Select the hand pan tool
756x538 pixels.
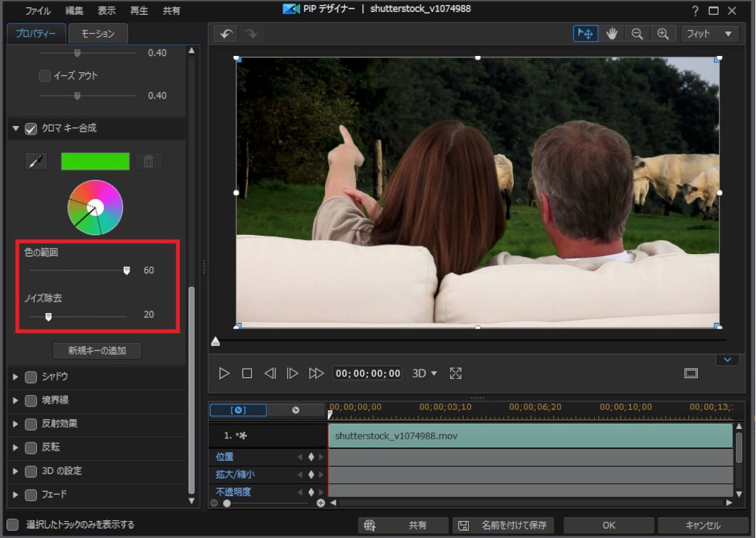point(612,34)
